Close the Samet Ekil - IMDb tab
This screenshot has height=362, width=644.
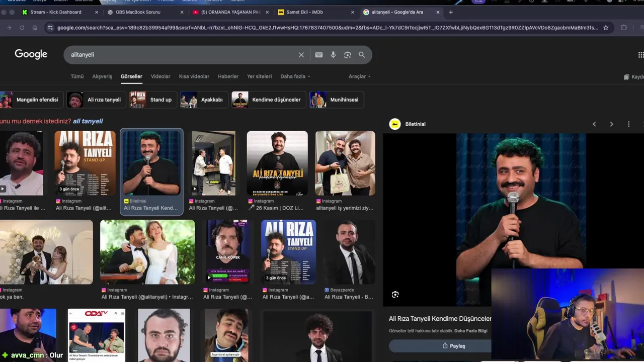tap(352, 12)
